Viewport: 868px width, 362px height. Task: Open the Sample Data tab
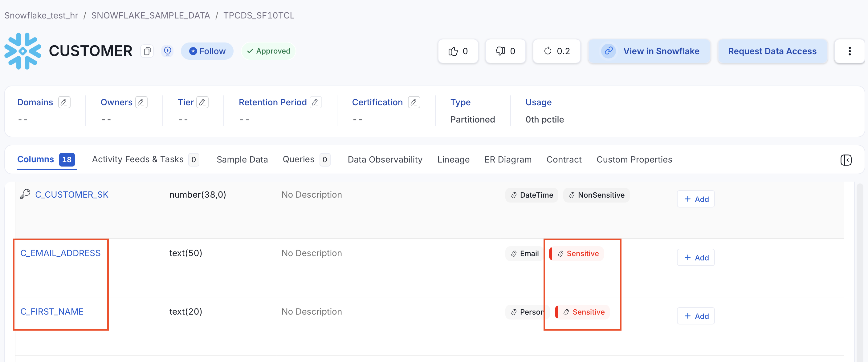pyautogui.click(x=242, y=160)
